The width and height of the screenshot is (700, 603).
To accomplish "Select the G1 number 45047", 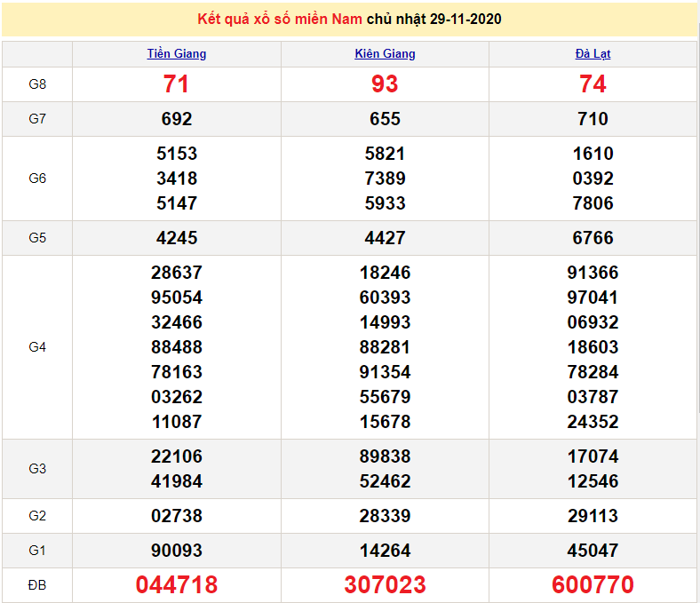I will pos(593,551).
